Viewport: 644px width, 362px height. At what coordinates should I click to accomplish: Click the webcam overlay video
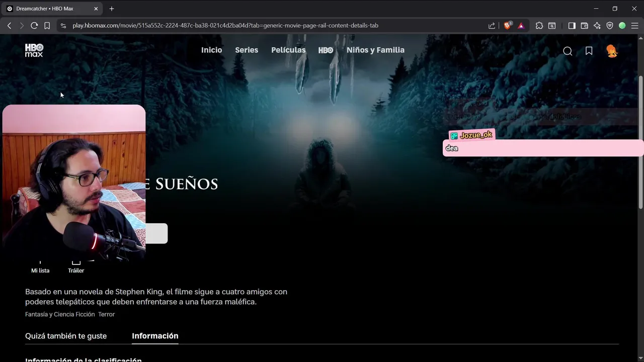pos(74,182)
